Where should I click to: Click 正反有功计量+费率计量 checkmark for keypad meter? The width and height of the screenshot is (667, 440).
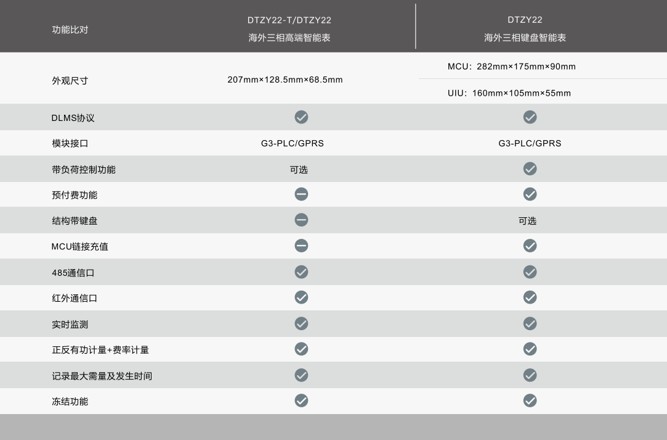(x=530, y=349)
